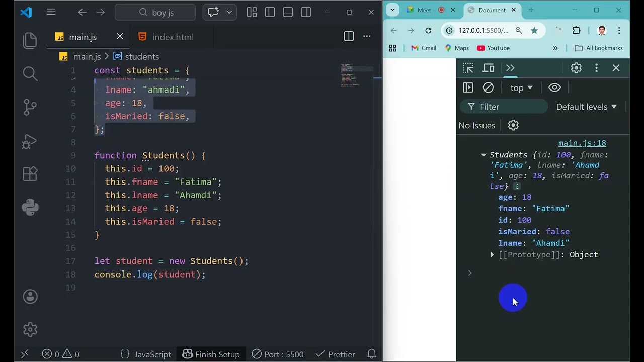Switch to the Document tab in Chrome
This screenshot has height=362, width=644.
(492, 10)
